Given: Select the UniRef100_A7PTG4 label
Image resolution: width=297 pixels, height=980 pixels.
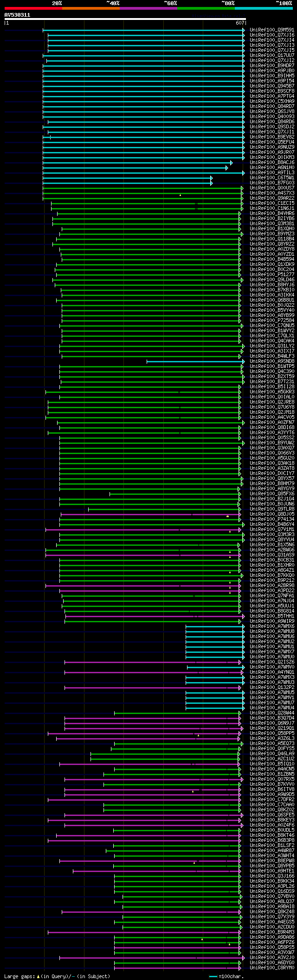Looking at the screenshot, I should click(x=272, y=96).
